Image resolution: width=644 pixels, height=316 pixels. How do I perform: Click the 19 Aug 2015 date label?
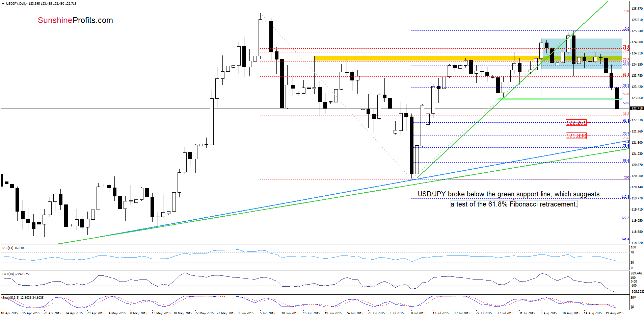point(614,313)
